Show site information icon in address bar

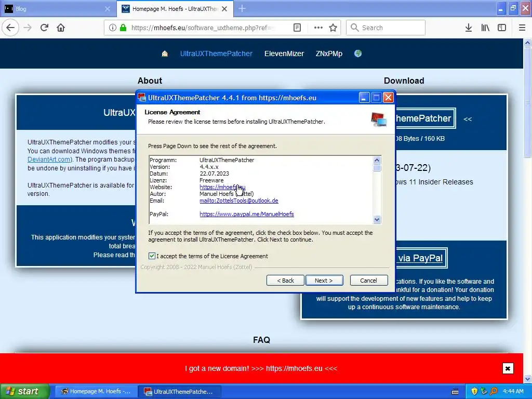(x=112, y=28)
